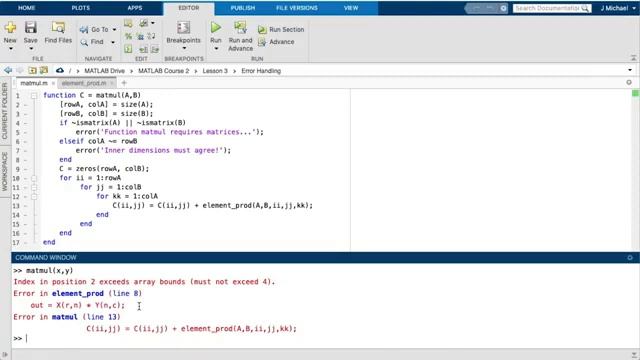
Task: Open the editor actions circle icon
Action: pyautogui.click(x=629, y=82)
